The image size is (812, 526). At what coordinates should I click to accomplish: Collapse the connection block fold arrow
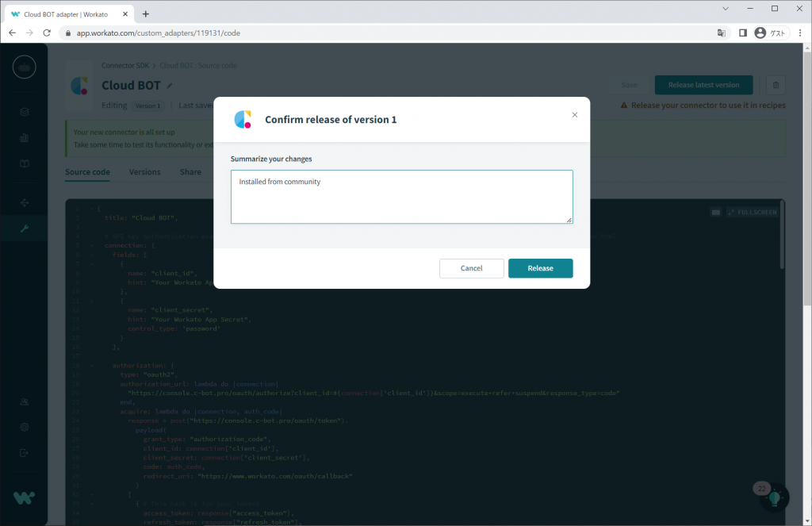coord(92,246)
